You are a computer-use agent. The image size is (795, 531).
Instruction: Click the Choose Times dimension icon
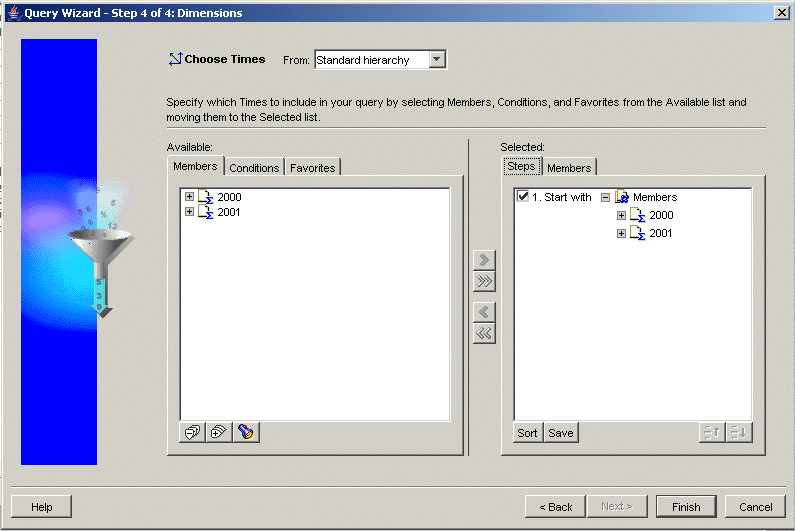(175, 59)
